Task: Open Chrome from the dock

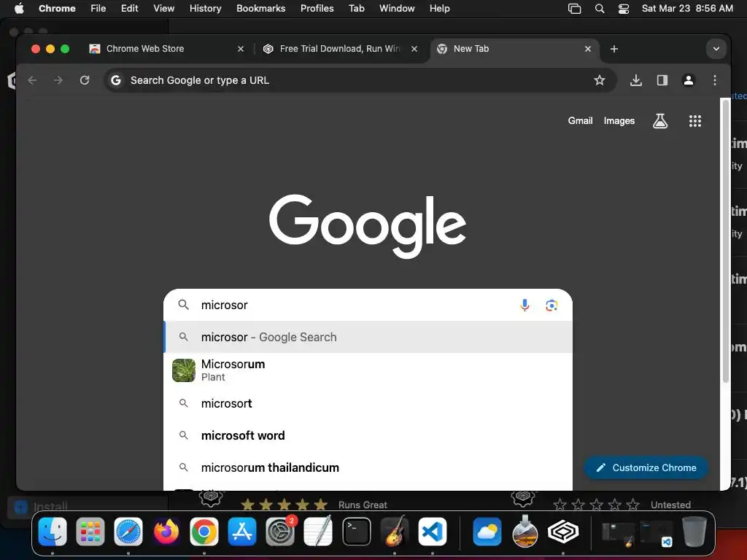Action: pyautogui.click(x=204, y=532)
